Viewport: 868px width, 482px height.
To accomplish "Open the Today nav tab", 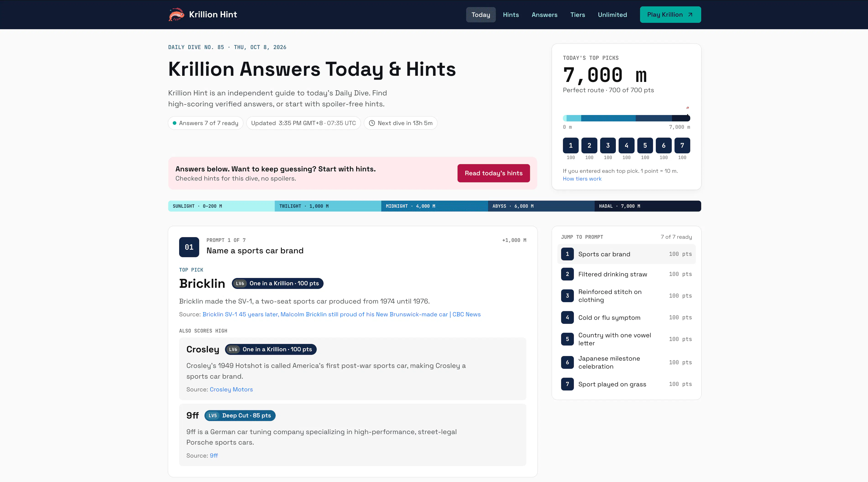I will click(481, 15).
